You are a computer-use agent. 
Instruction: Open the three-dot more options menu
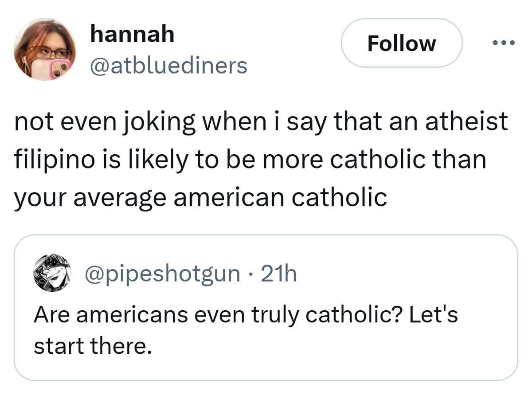point(504,43)
